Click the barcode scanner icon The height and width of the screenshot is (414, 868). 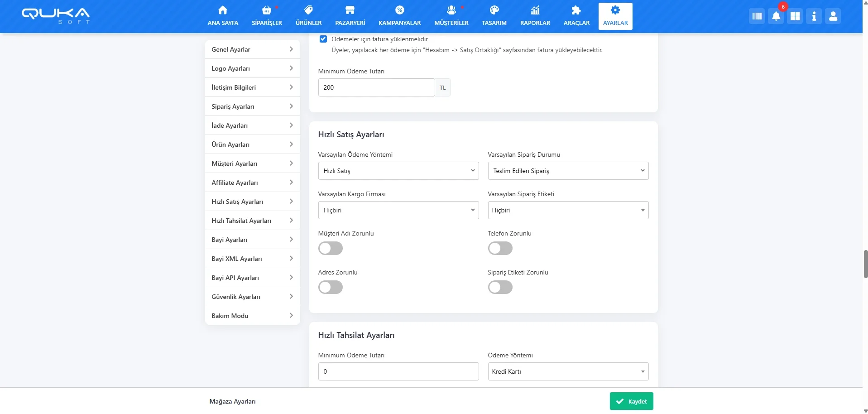(757, 17)
